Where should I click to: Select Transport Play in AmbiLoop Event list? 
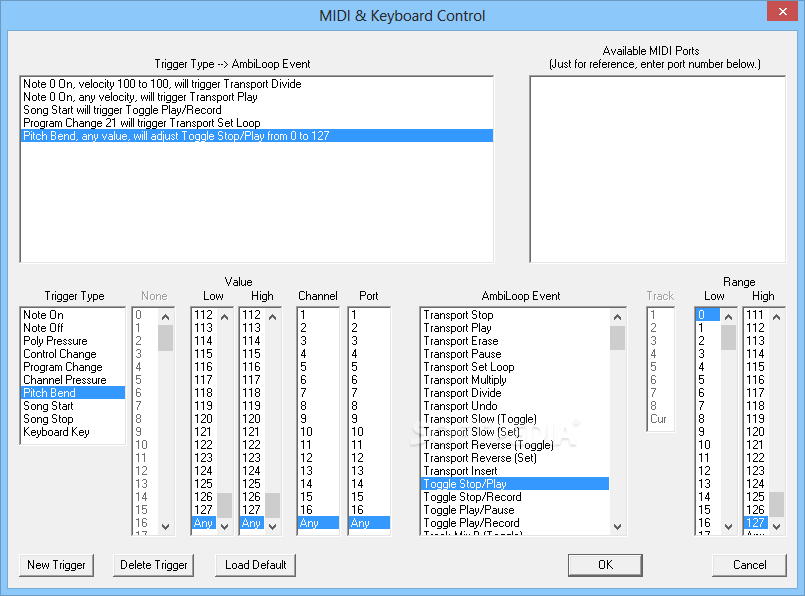click(x=515, y=328)
